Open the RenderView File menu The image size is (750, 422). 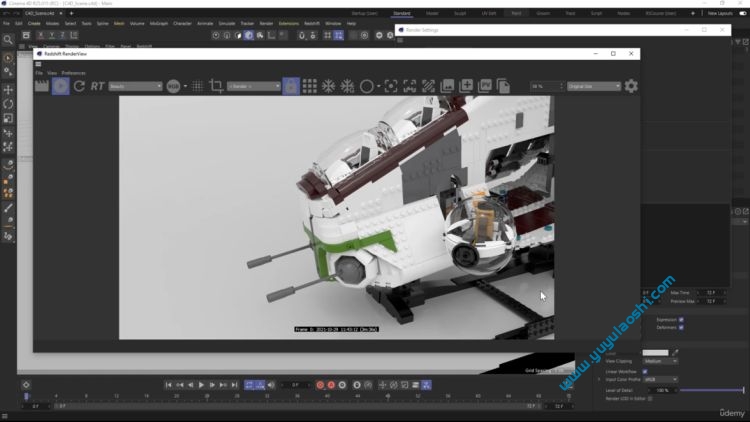[x=39, y=73]
